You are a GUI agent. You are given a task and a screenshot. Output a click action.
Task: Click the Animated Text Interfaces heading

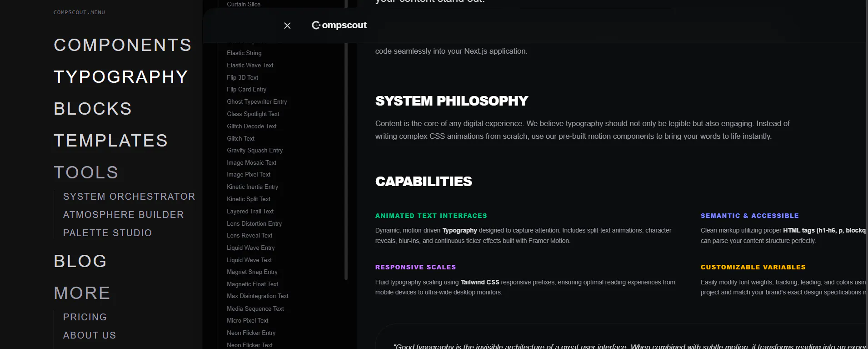click(431, 216)
